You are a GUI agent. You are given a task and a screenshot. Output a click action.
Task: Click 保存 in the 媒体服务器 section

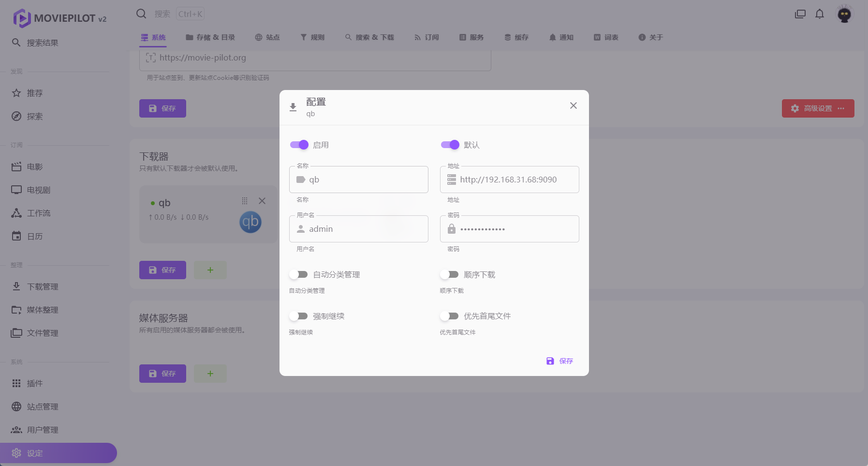tap(162, 374)
